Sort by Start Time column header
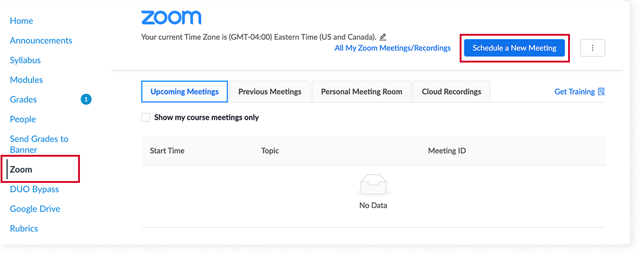Screen dimensions: 644x253 [167, 151]
